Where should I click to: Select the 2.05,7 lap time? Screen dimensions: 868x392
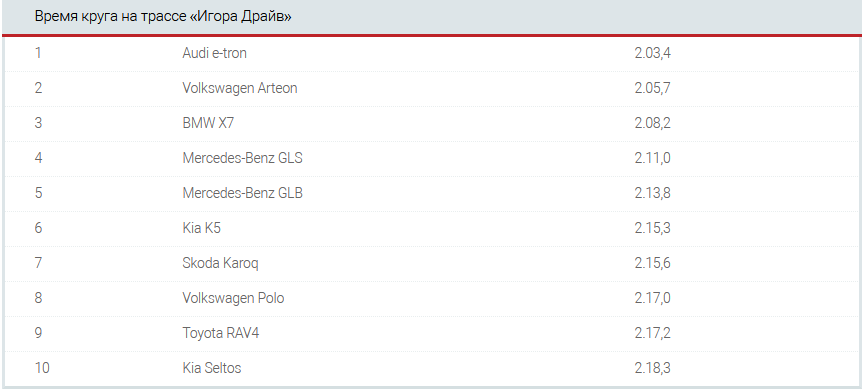tap(653, 88)
